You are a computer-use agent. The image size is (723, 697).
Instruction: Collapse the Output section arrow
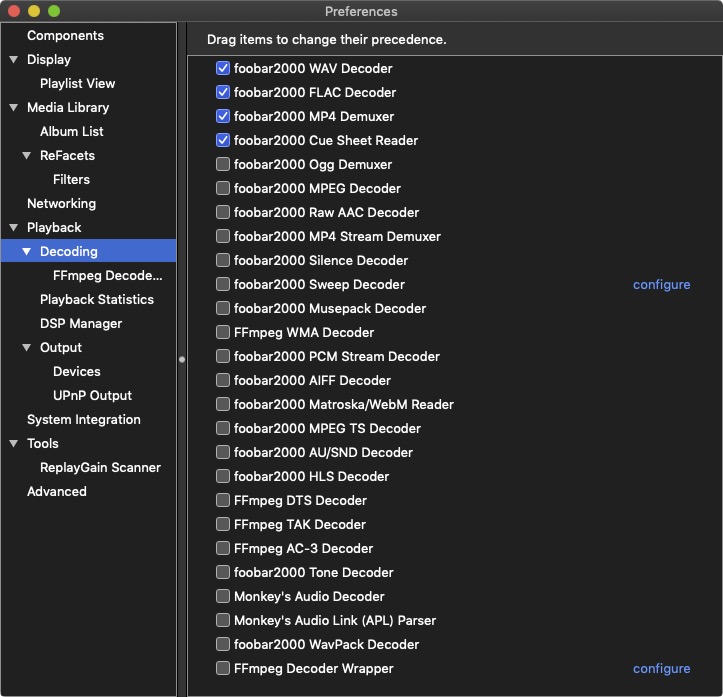tap(27, 348)
